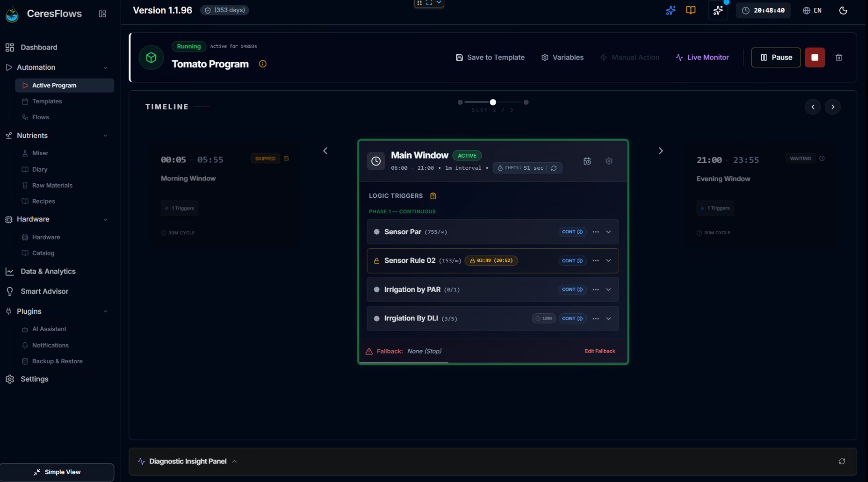Image resolution: width=868 pixels, height=482 pixels.
Task: Toggle CONT mode on Irrigation by PAR
Action: coord(573,289)
